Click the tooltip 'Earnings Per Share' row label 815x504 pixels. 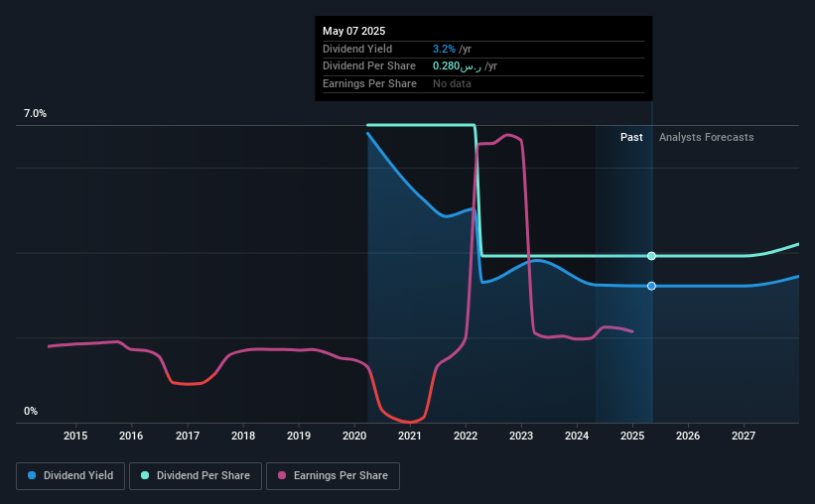pyautogui.click(x=369, y=83)
